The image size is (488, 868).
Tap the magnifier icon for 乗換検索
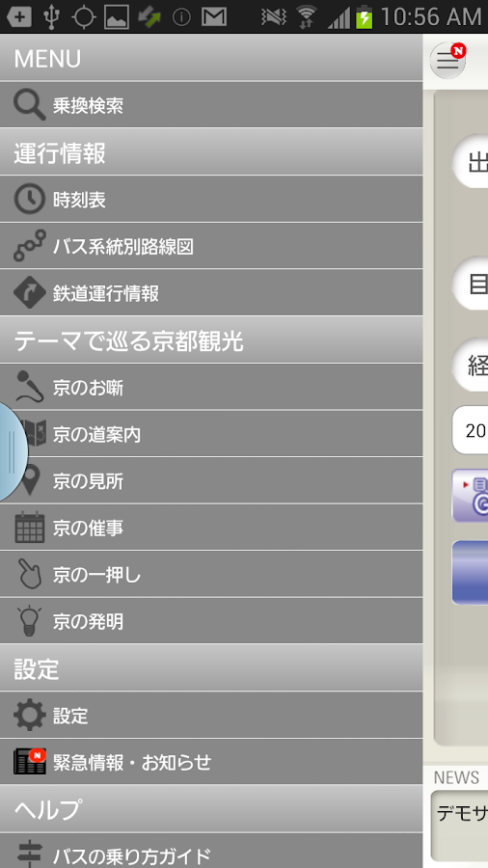[x=29, y=105]
